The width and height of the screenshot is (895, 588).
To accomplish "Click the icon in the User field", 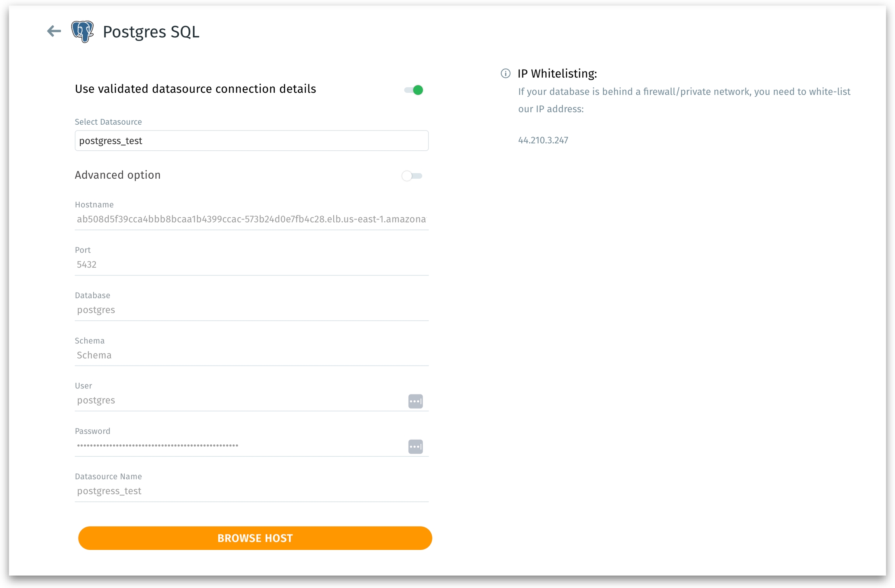I will pyautogui.click(x=415, y=401).
